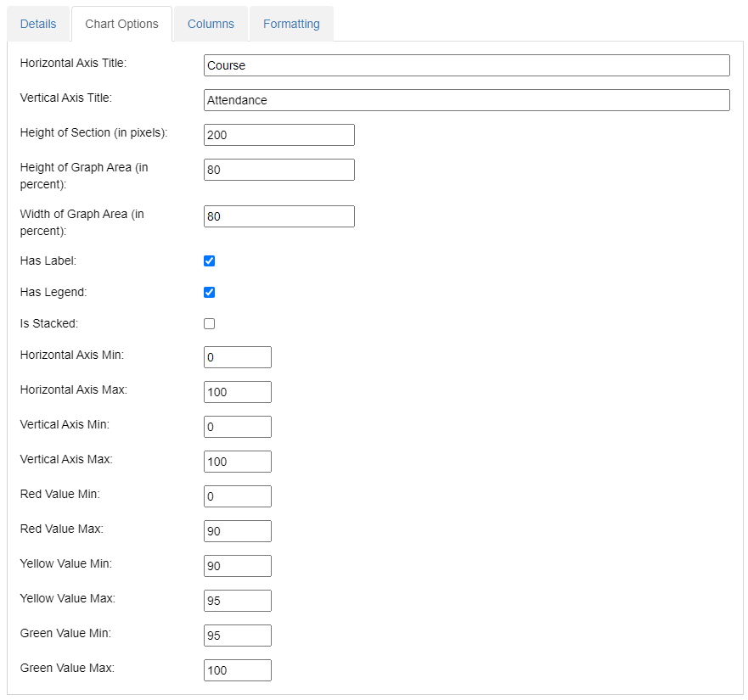Enable the Is Stacked checkbox
748x700 pixels.
click(x=210, y=324)
